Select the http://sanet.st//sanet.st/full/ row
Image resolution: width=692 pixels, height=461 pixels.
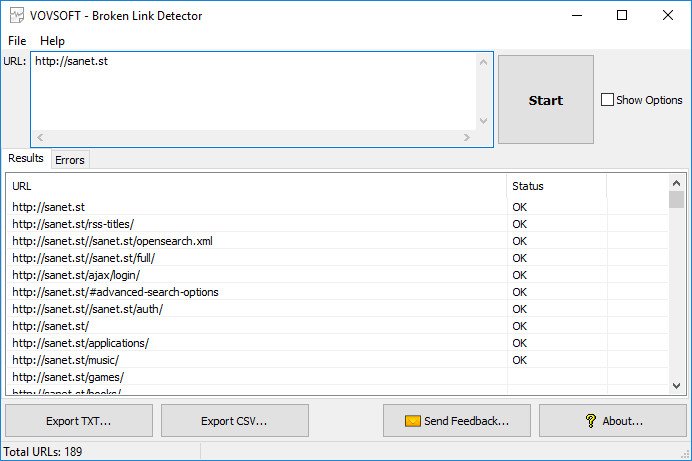(x=338, y=258)
